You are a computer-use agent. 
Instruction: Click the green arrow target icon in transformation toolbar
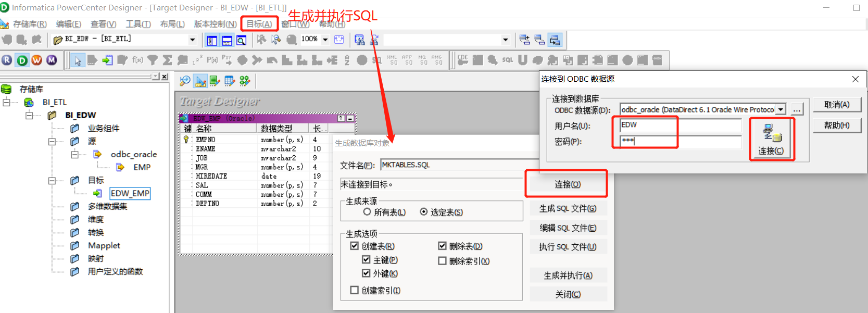pos(107,60)
